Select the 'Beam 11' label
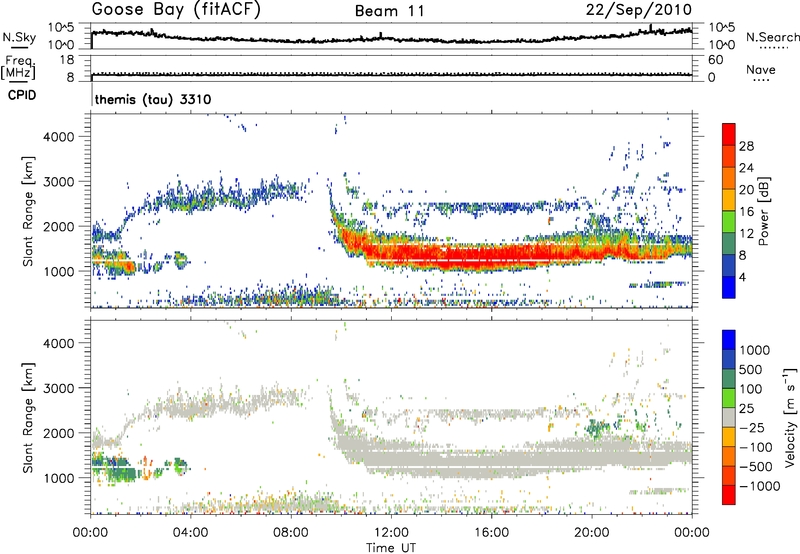 coord(390,11)
